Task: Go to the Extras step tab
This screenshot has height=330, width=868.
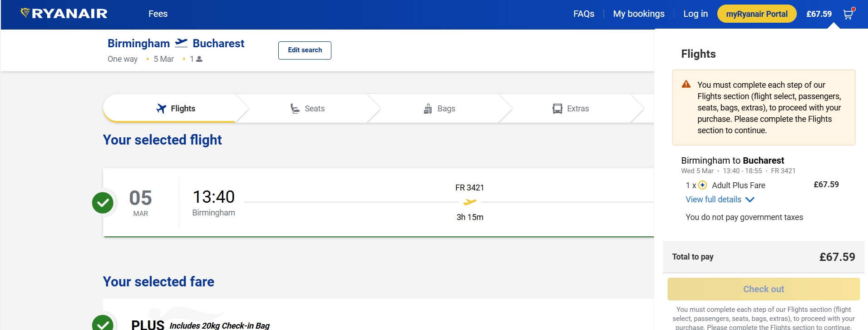Action: click(571, 109)
